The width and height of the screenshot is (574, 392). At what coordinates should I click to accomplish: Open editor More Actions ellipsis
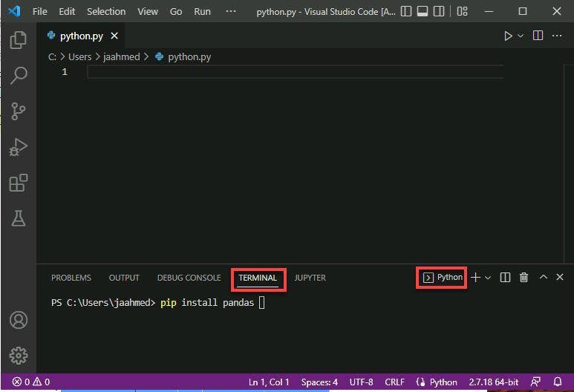pos(557,36)
